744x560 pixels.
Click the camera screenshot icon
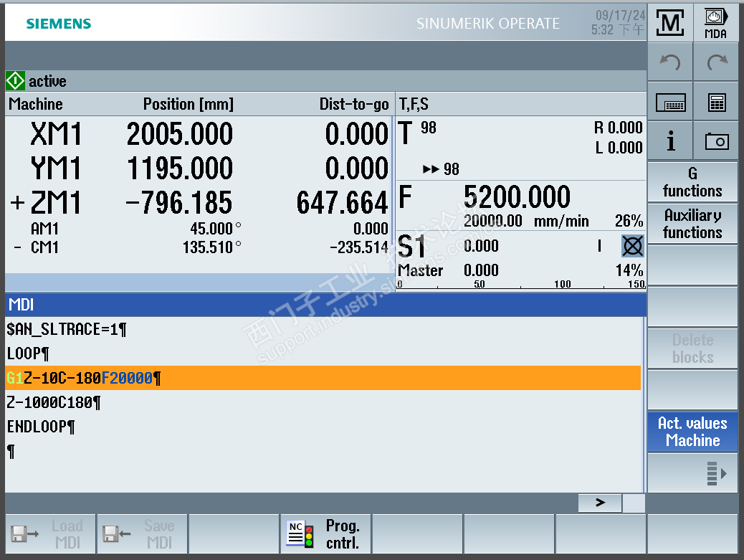point(717,141)
